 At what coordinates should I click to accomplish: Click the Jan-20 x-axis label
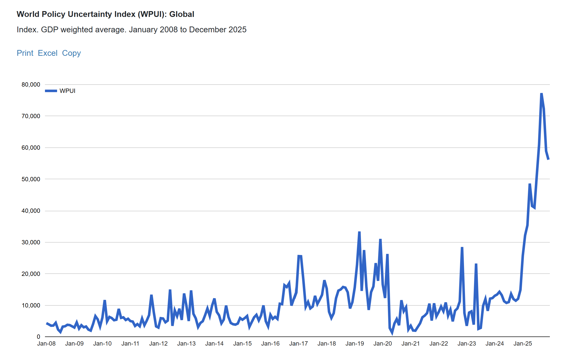(x=382, y=344)
